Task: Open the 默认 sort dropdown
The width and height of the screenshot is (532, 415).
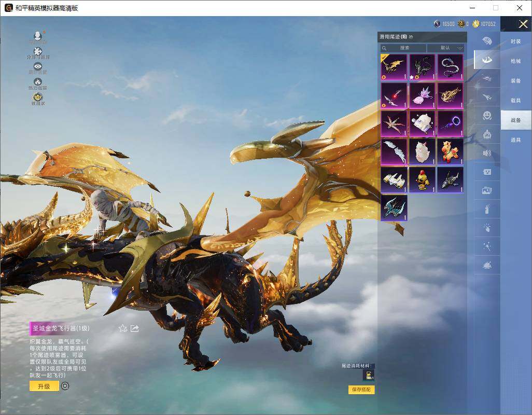Action: 445,48
